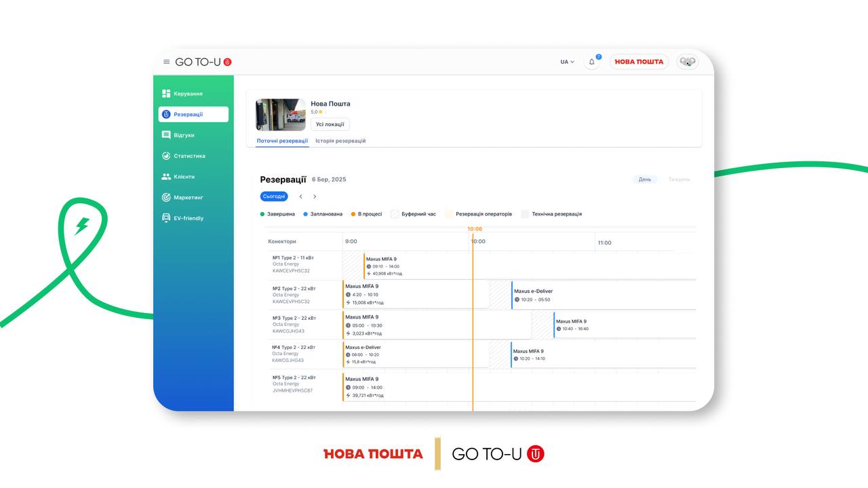The width and height of the screenshot is (868, 488).
Task: Click the Нова Пошта location thumbnail
Action: pyautogui.click(x=281, y=115)
